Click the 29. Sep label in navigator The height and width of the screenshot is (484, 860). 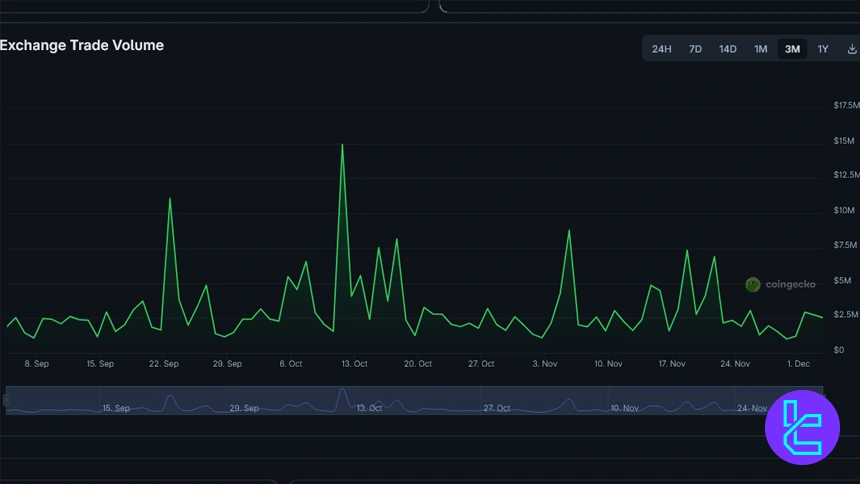[244, 408]
